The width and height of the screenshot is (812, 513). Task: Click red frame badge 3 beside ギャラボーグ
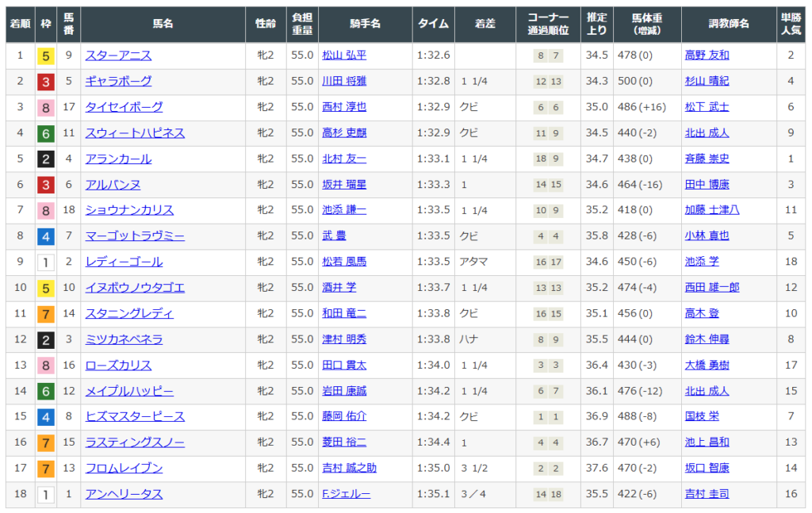[46, 82]
